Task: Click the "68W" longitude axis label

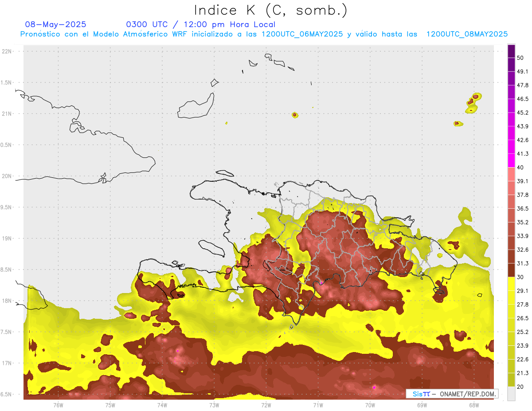Action: click(x=474, y=405)
